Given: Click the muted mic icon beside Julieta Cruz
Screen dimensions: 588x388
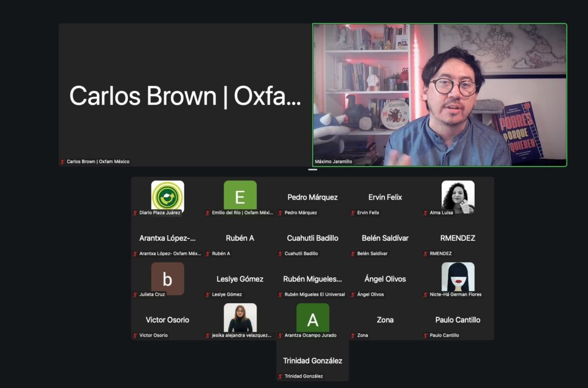Looking at the screenshot, I should 135,294.
